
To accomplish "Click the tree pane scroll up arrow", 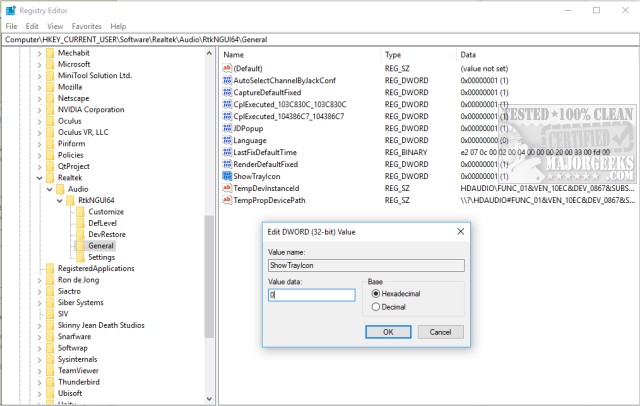I will (209, 53).
